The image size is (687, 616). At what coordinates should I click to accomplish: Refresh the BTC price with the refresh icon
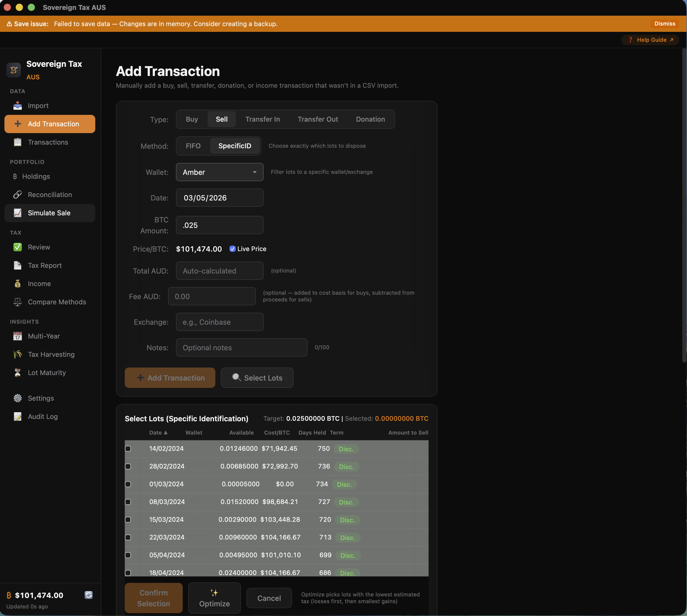pyautogui.click(x=88, y=595)
